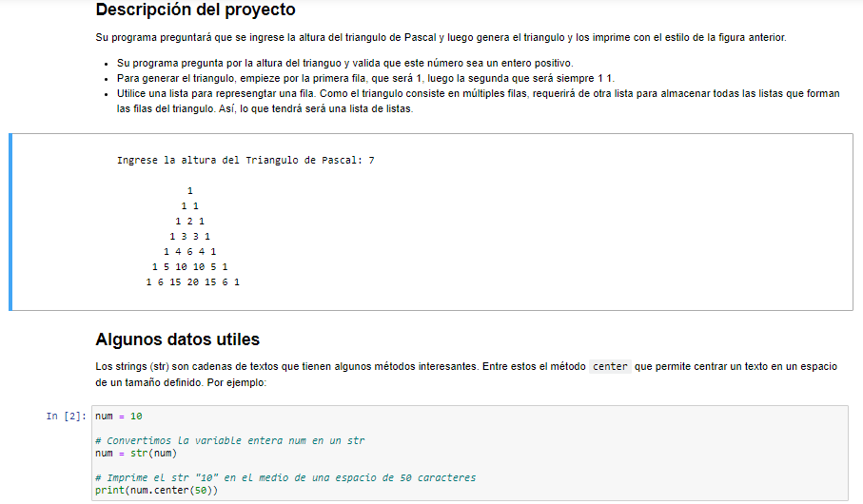Click the 'Descripción del proyecto' heading

click(x=195, y=10)
